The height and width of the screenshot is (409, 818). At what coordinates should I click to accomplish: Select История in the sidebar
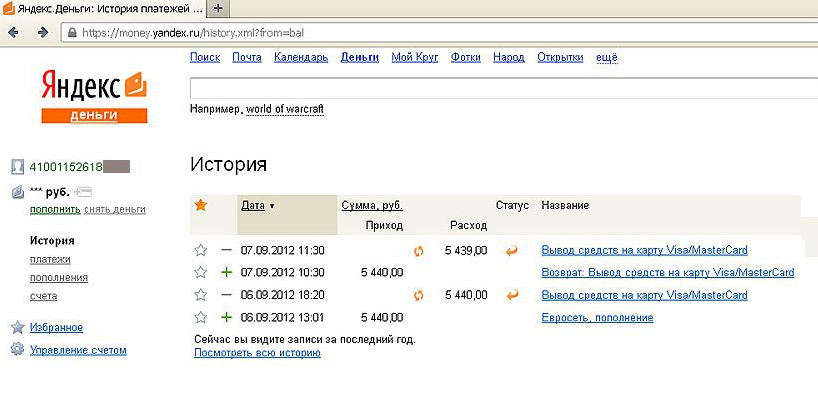pos(52,240)
